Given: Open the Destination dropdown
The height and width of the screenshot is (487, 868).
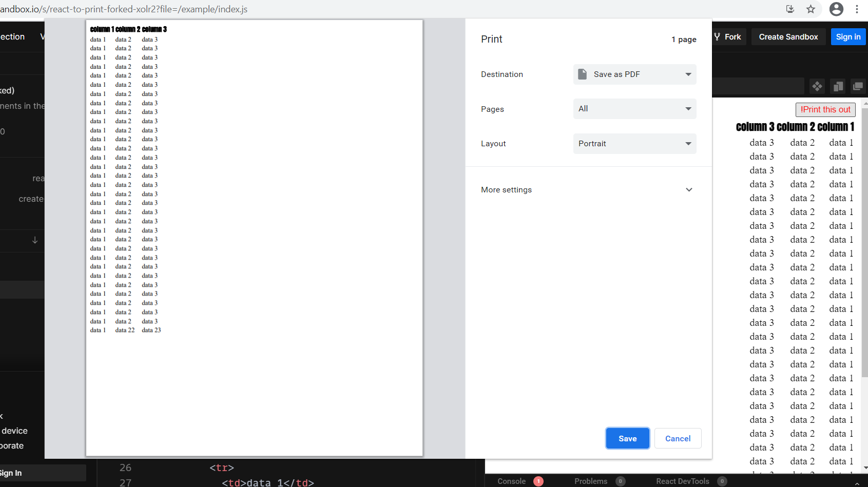Looking at the screenshot, I should [634, 74].
